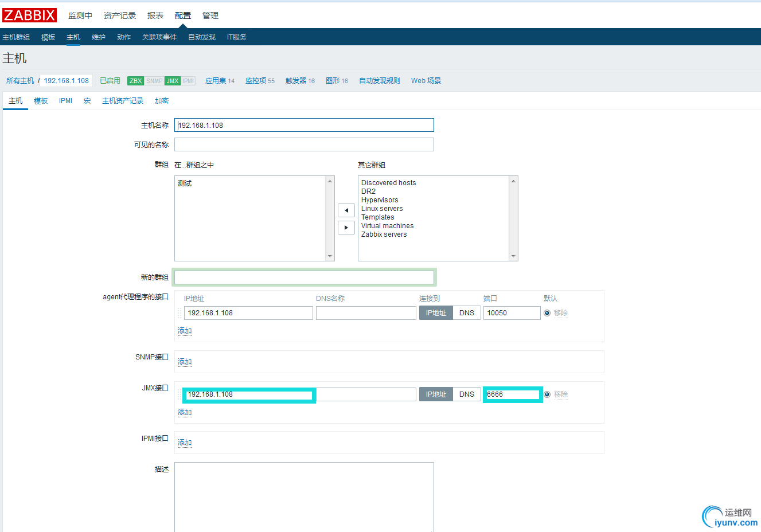This screenshot has width=761, height=532.
Task: Click the 描述 text area
Action: 304,497
